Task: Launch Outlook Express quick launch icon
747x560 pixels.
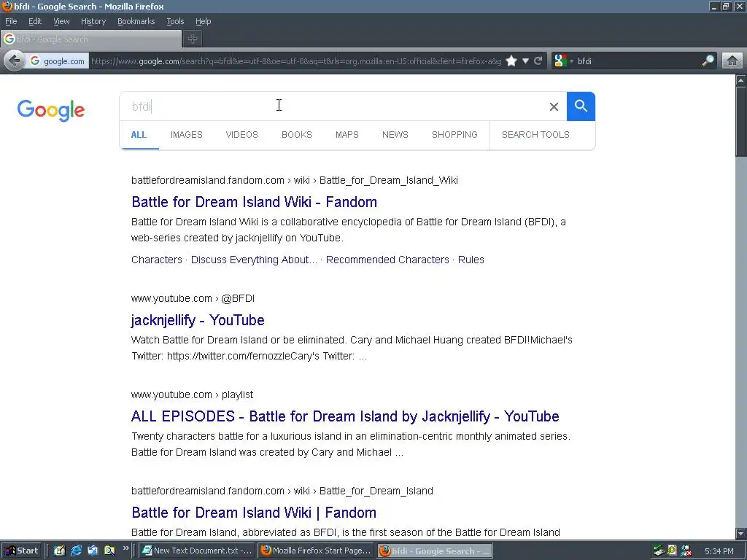Action: [93, 551]
